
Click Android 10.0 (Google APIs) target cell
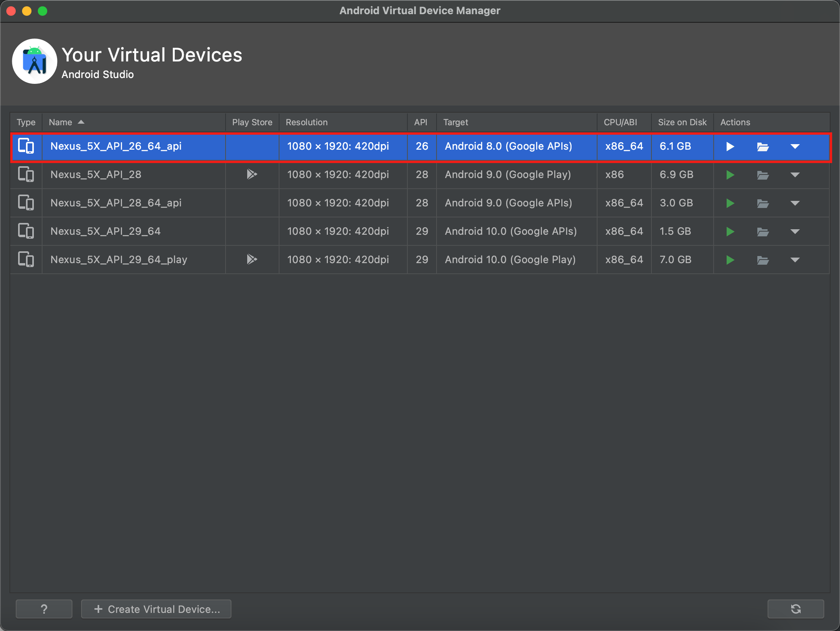coord(517,231)
